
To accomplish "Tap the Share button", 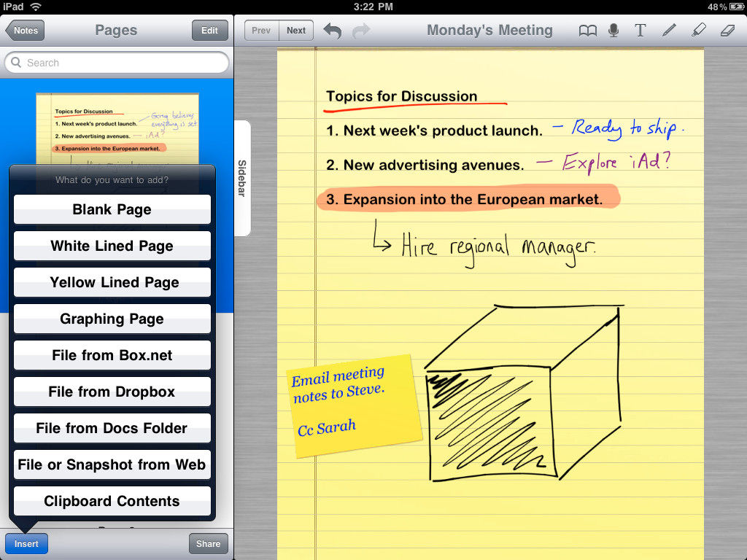I will pyautogui.click(x=208, y=544).
